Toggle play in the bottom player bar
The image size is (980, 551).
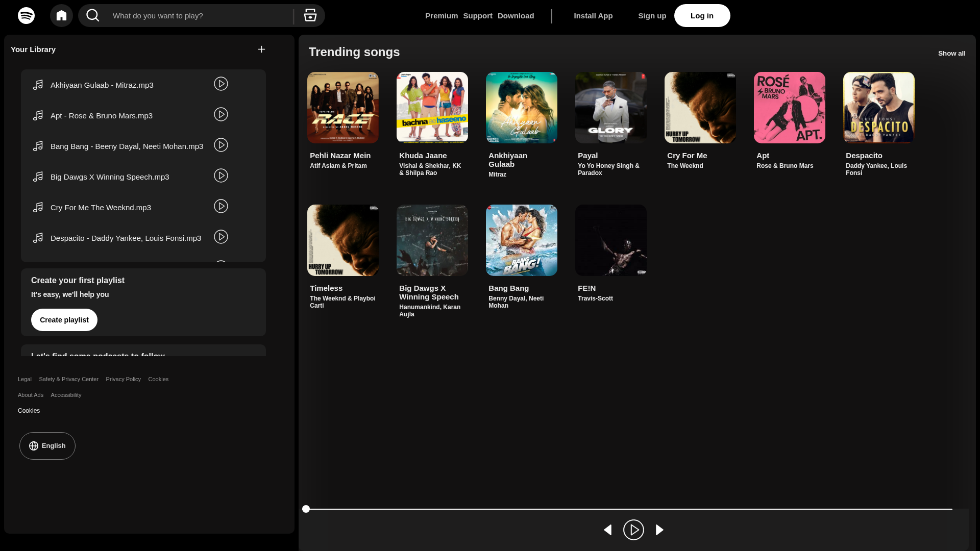(x=633, y=530)
